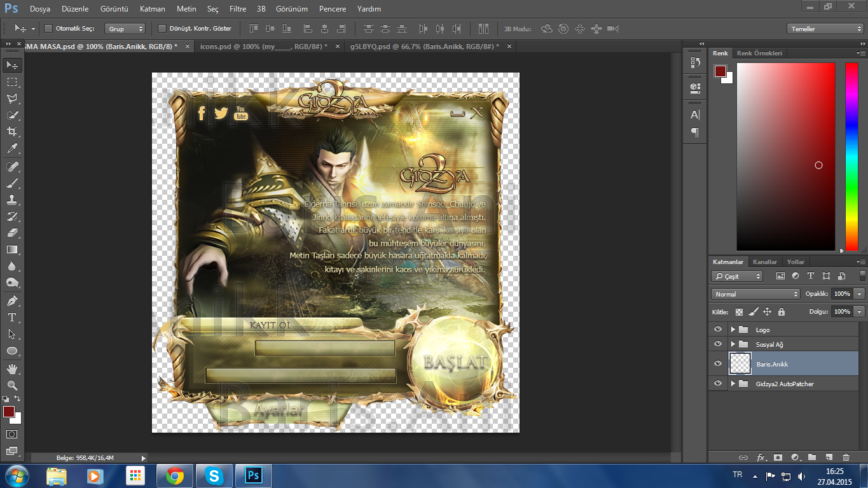The width and height of the screenshot is (868, 488).
Task: Select the Polygonal Lasso tool
Action: 12,99
